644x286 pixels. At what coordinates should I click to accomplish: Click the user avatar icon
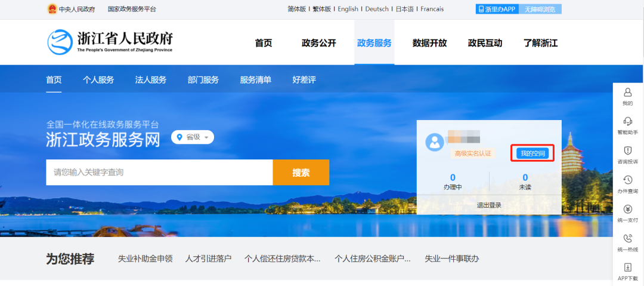[x=434, y=142]
